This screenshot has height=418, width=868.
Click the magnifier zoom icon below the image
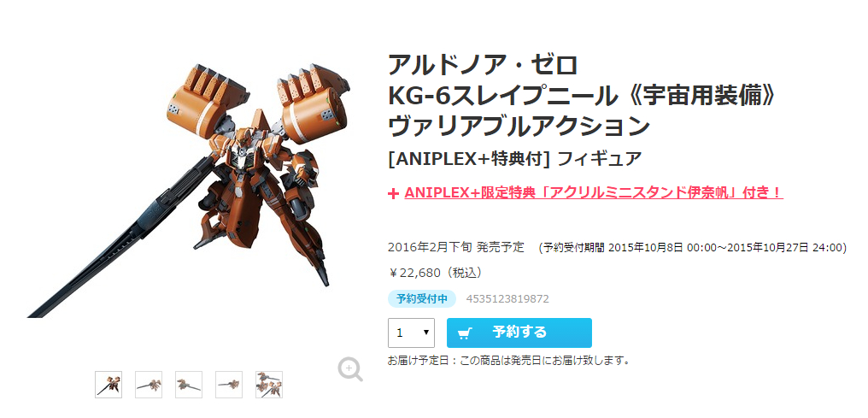point(350,368)
